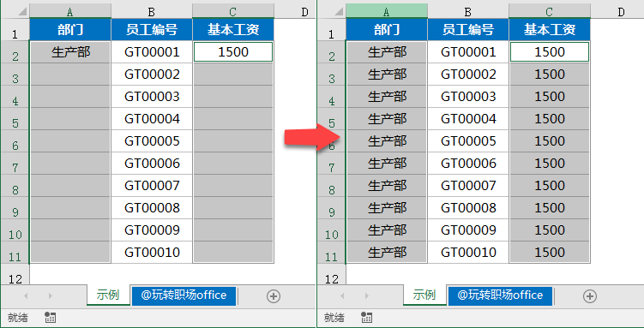
Task: Click the new sheet plus icon in left window
Action: tap(274, 296)
